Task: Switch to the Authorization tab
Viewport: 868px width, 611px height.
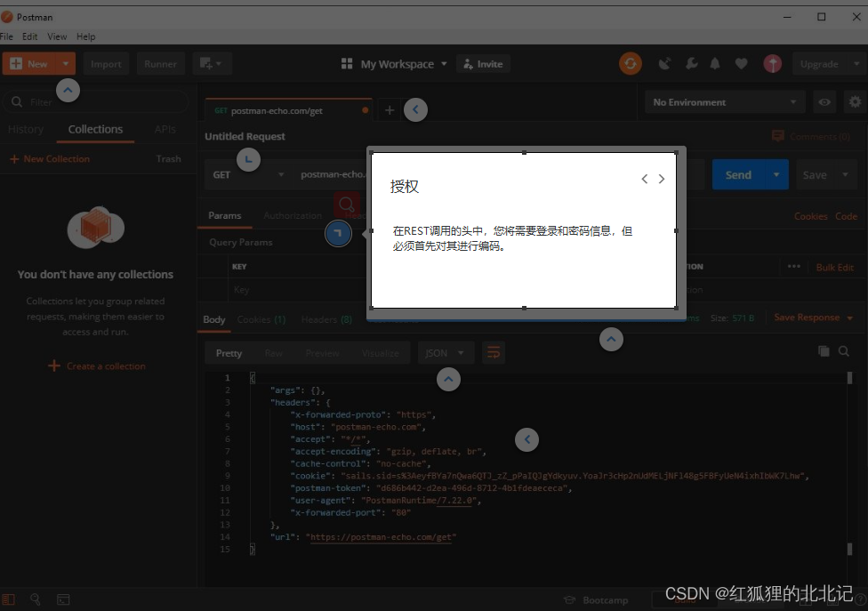Action: (293, 215)
